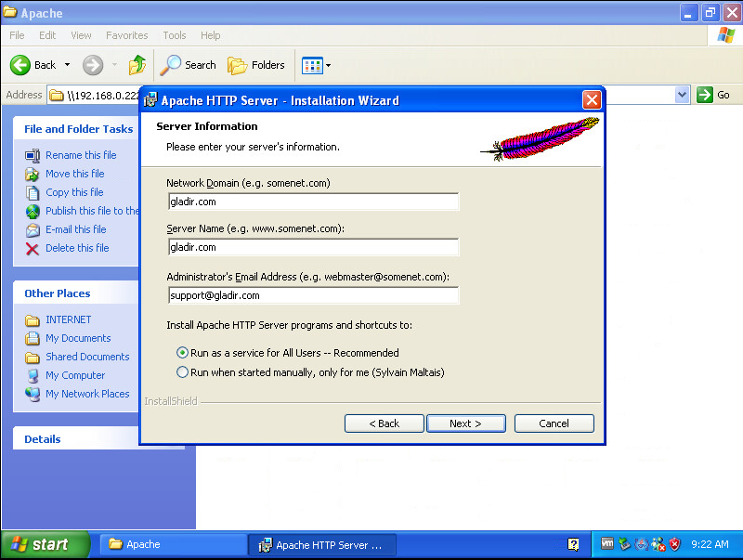Expand the Address bar dropdown arrow
743x560 pixels.
pos(683,95)
